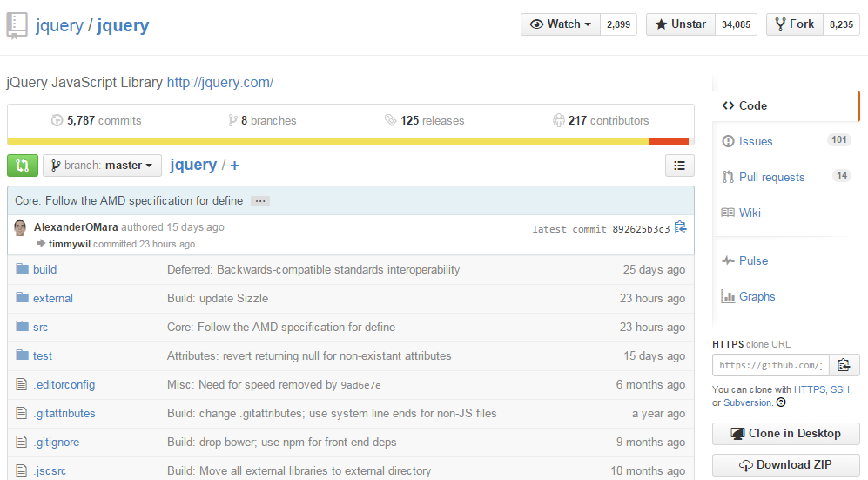The width and height of the screenshot is (868, 480).
Task: Click the Pull requests icon in sidebar
Action: coord(728,177)
